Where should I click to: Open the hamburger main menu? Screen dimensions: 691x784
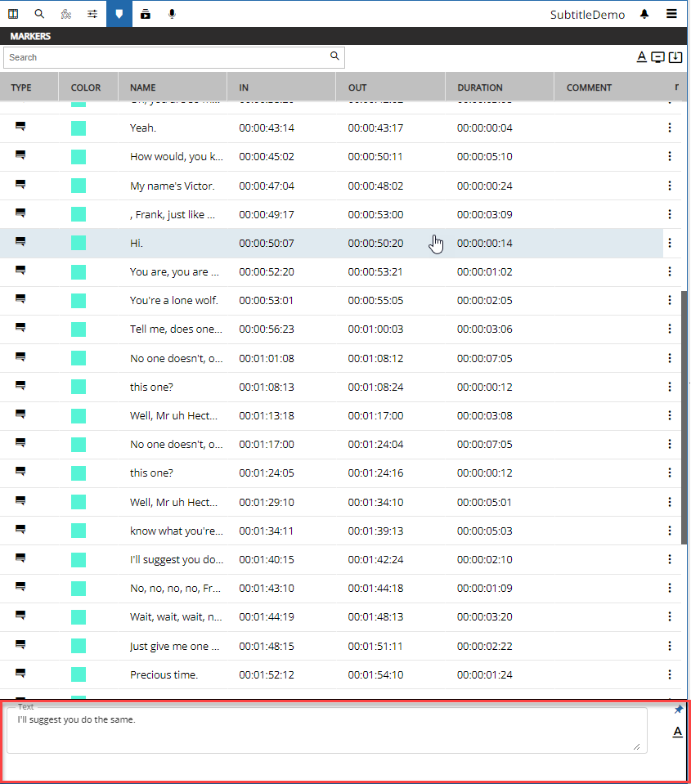coord(671,14)
